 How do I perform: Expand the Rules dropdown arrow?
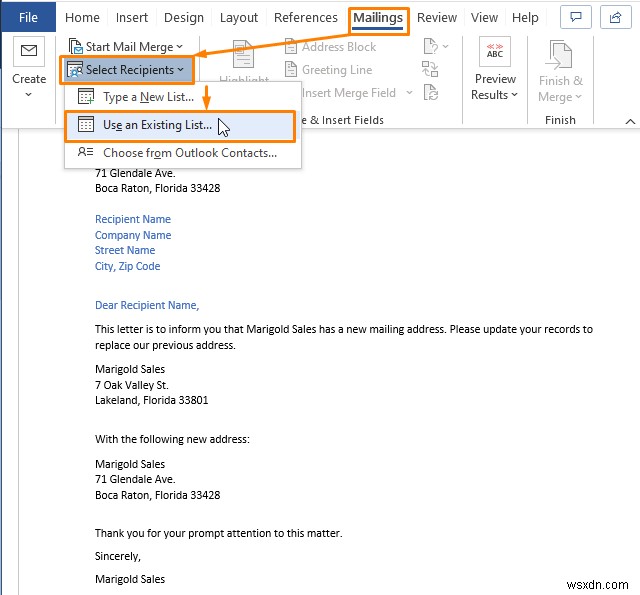tap(446, 47)
